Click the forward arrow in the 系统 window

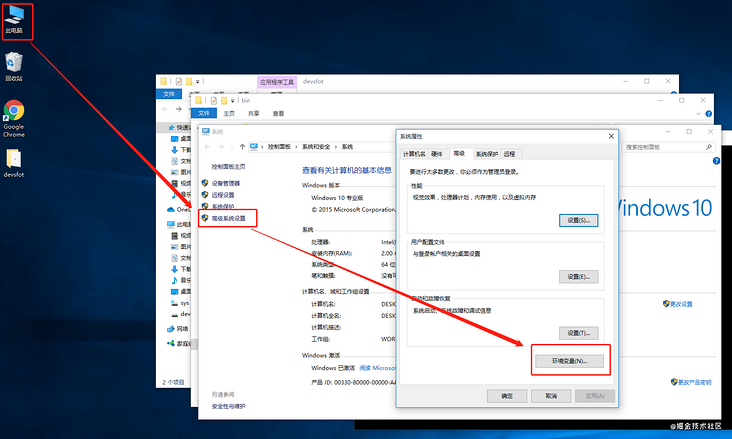click(221, 147)
